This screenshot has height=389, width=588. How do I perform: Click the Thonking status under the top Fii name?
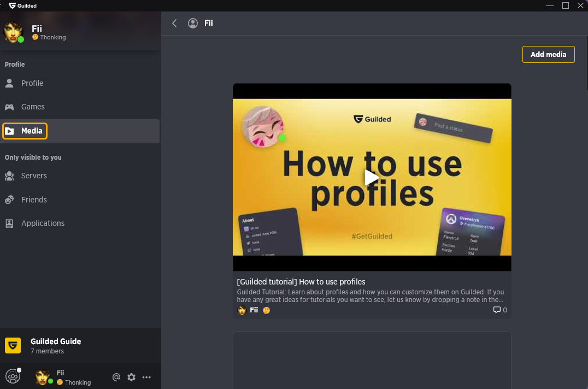[x=49, y=37]
